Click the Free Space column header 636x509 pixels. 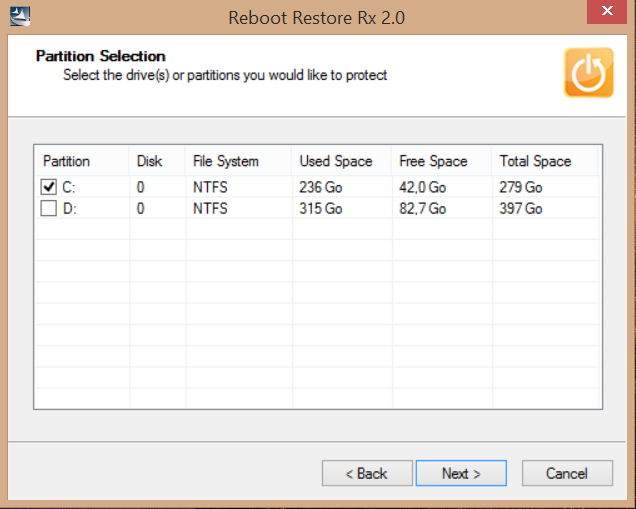click(x=442, y=161)
